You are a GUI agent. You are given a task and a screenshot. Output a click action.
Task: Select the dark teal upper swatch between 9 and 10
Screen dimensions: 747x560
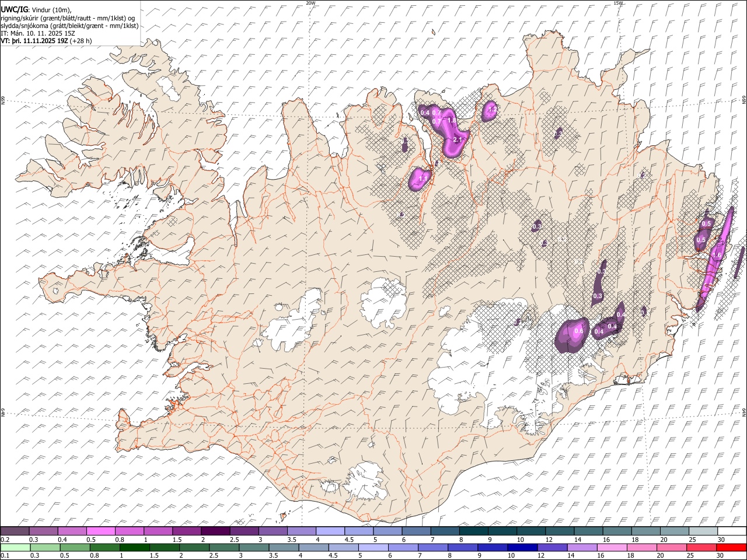[x=502, y=531]
